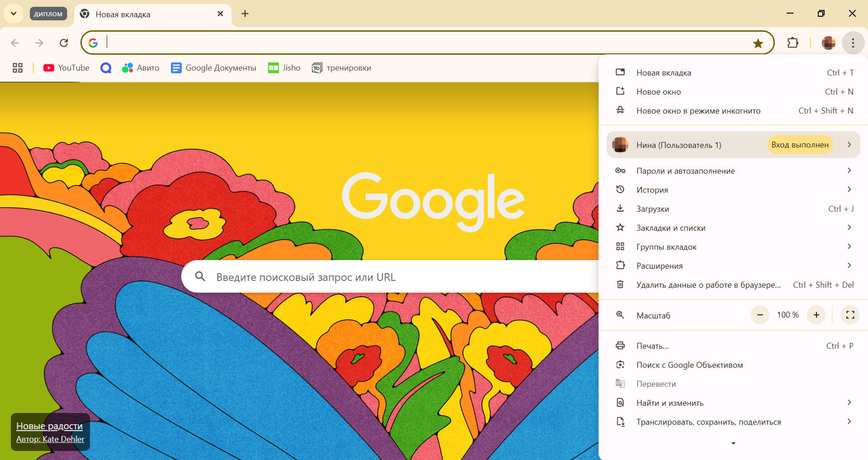
Task: Expand Транслировать, сохранить, поделиться chevron
Action: 849,422
